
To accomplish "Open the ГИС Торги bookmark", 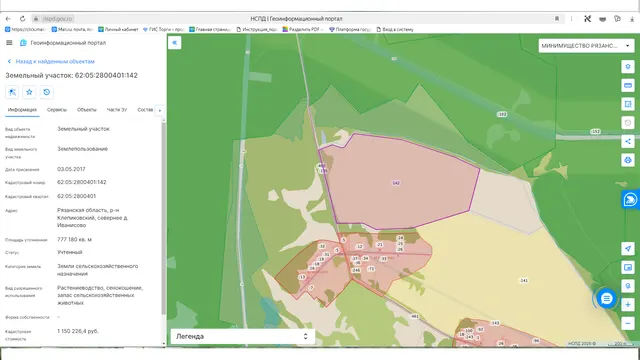I will tap(163, 29).
